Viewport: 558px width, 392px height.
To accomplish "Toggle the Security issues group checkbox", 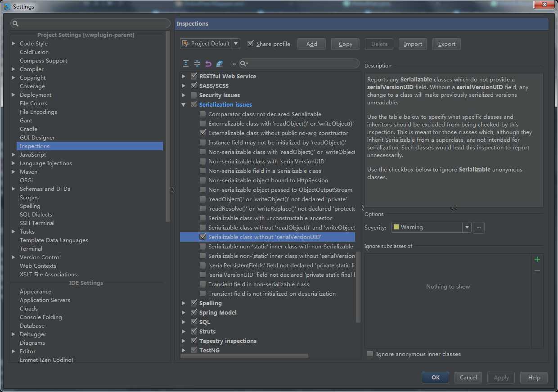I will [194, 95].
